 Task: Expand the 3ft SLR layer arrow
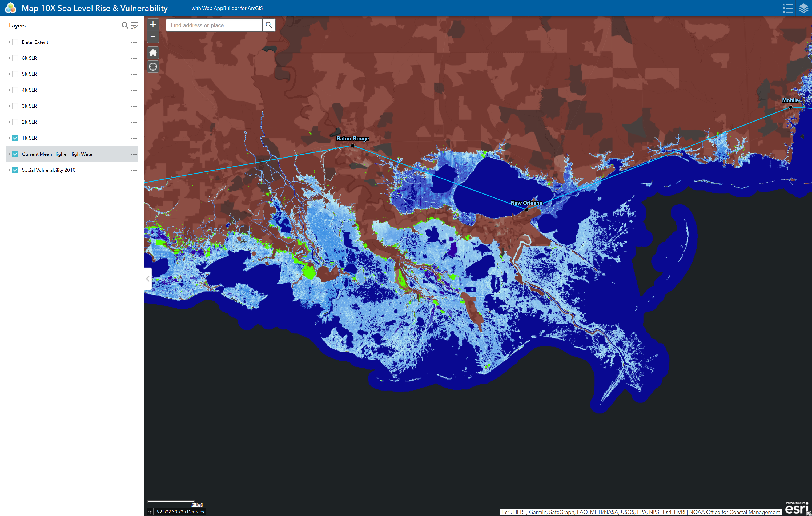tap(9, 106)
